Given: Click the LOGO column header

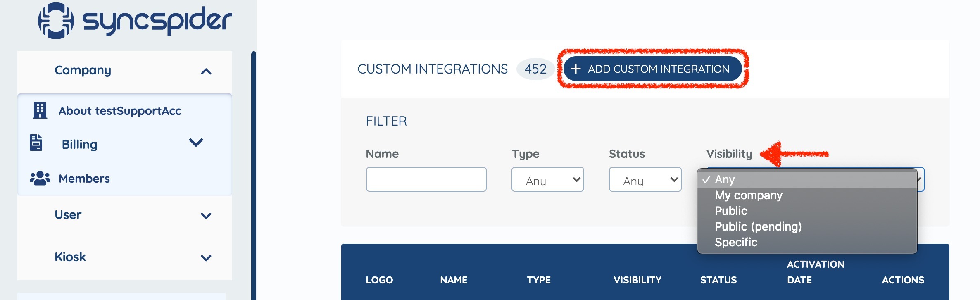Looking at the screenshot, I should (x=379, y=280).
